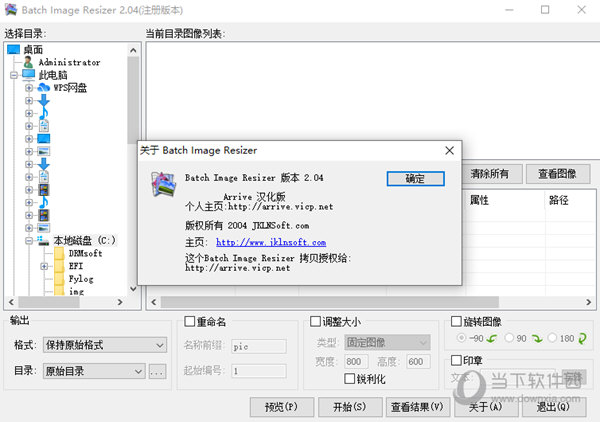Click the directory tree horizontal scroll-right arrow
The width and height of the screenshot is (600, 422).
tap(120, 302)
